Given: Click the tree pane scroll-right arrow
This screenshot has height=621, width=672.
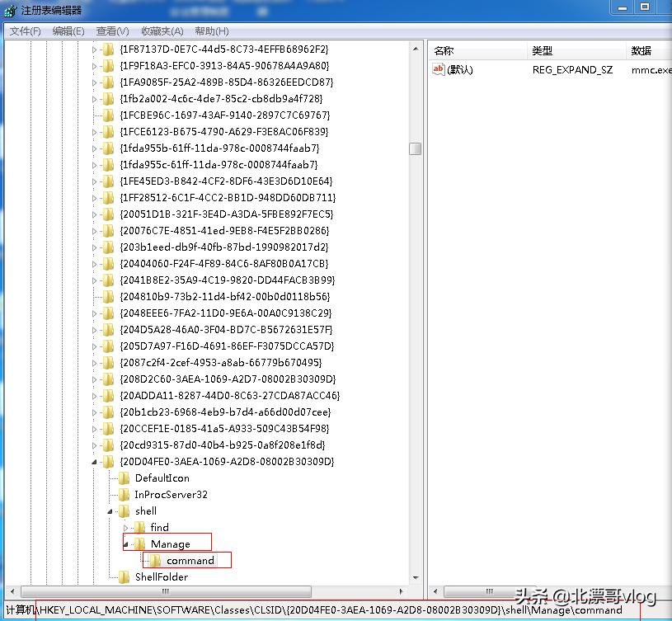Looking at the screenshot, I should pos(402,592).
